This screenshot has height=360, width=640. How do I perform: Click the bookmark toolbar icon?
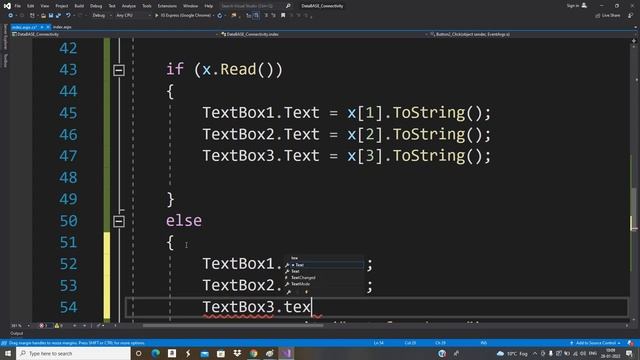283,16
